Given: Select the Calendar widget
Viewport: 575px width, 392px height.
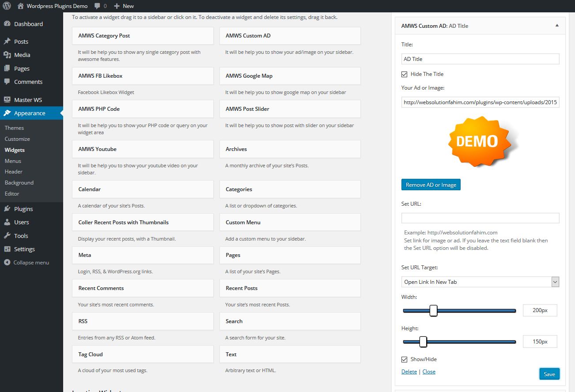Looking at the screenshot, I should pyautogui.click(x=143, y=189).
